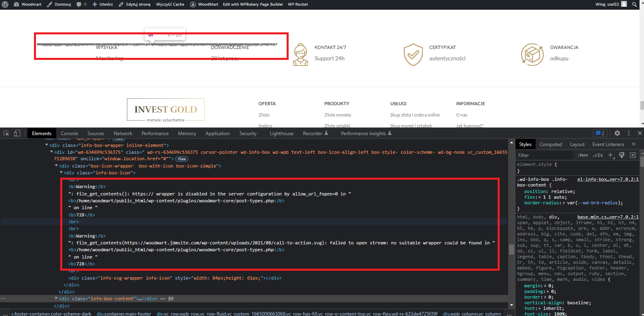The height and width of the screenshot is (316, 644).
Task: Open the WordPress logo menu
Action: click(x=5, y=4)
